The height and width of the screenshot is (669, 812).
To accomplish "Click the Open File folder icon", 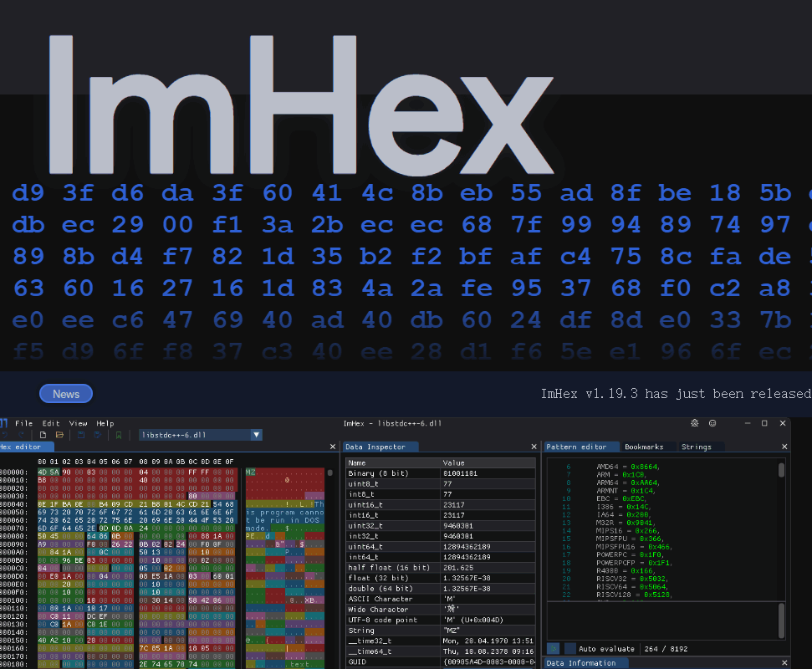I will tap(59, 435).
